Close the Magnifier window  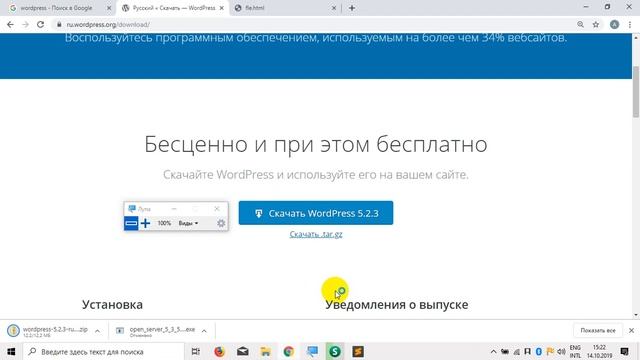[217, 209]
